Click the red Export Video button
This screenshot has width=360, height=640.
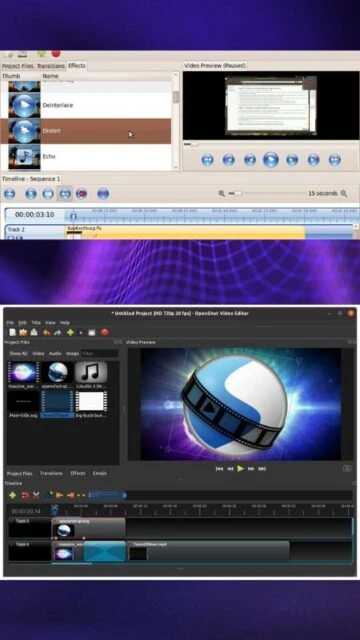pos(105,333)
